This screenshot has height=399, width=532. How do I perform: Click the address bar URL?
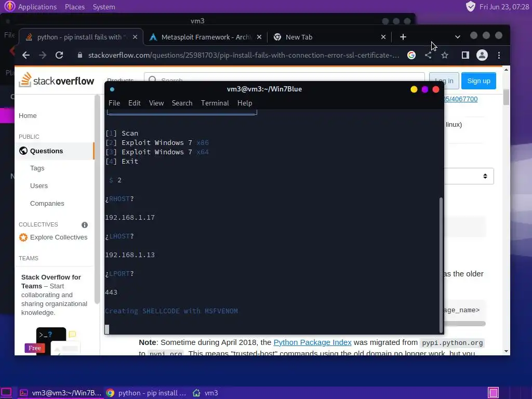click(x=244, y=55)
